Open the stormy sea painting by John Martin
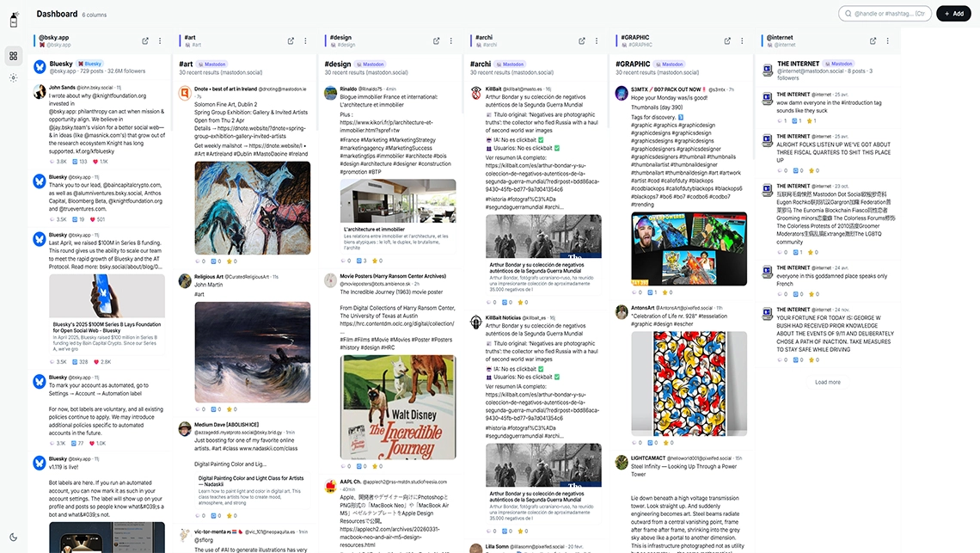 pyautogui.click(x=253, y=353)
